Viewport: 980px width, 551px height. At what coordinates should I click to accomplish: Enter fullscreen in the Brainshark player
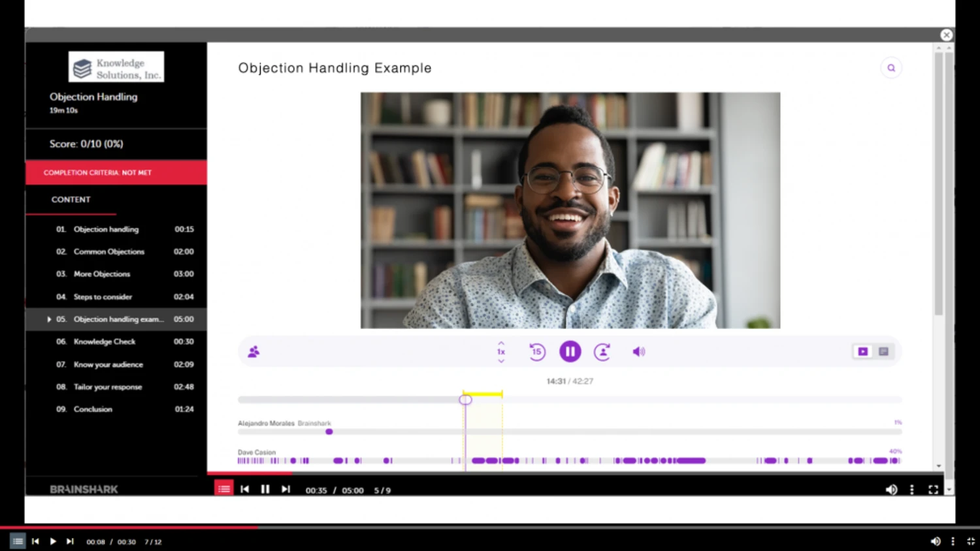click(934, 490)
